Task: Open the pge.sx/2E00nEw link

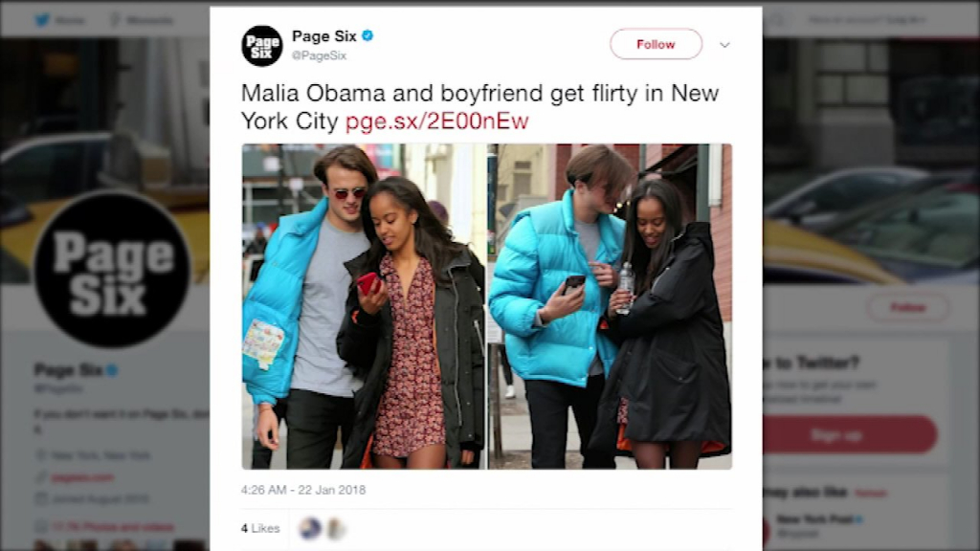Action: pyautogui.click(x=436, y=121)
